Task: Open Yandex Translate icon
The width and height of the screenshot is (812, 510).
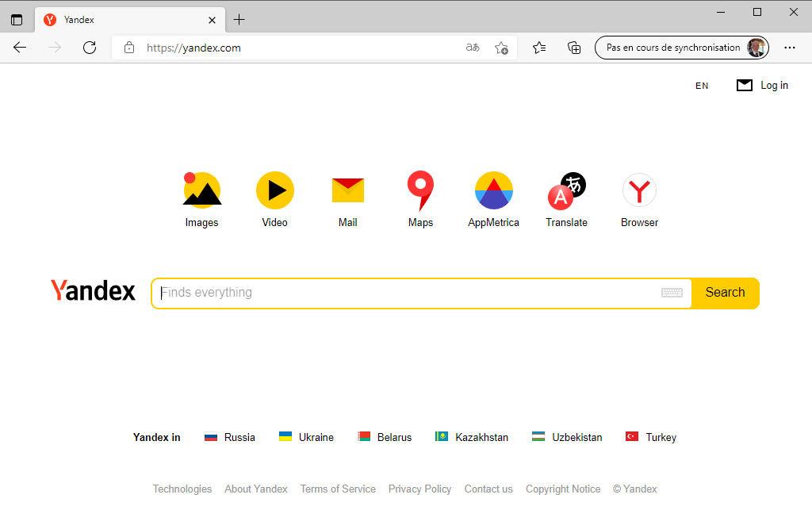Action: [x=566, y=191]
